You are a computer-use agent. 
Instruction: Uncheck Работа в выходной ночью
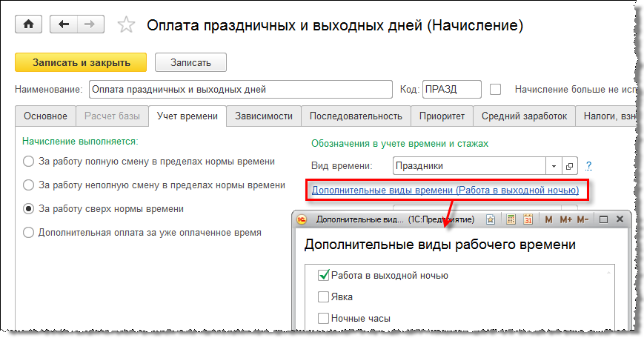324,275
